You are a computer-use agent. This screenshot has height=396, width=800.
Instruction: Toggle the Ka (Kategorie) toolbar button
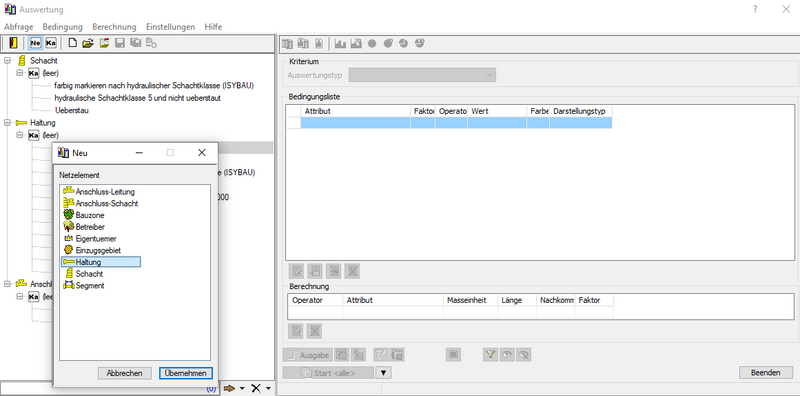[x=51, y=43]
